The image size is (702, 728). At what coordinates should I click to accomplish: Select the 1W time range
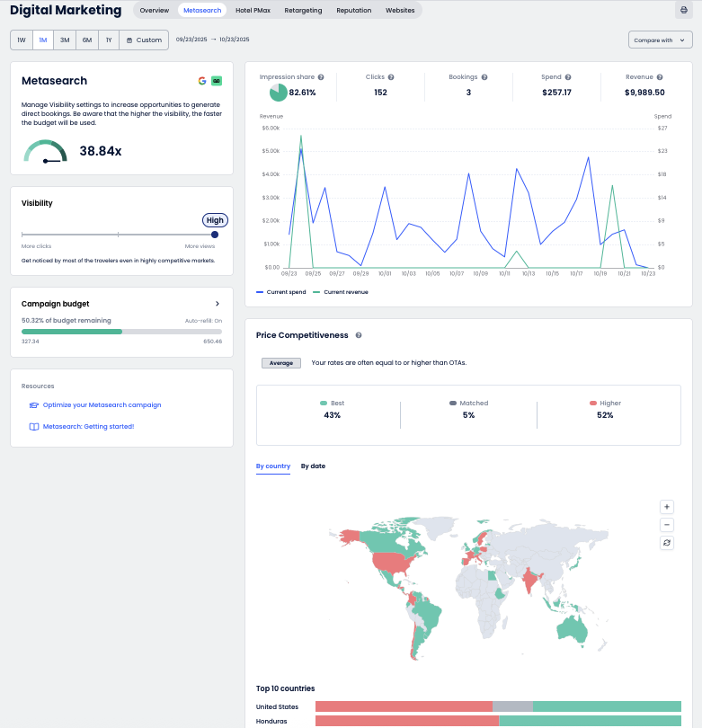pos(21,40)
